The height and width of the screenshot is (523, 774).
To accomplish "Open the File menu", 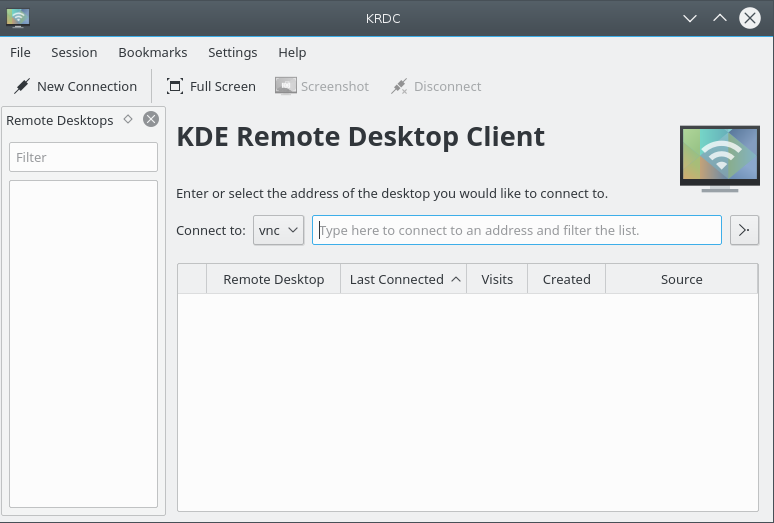I will (x=20, y=52).
